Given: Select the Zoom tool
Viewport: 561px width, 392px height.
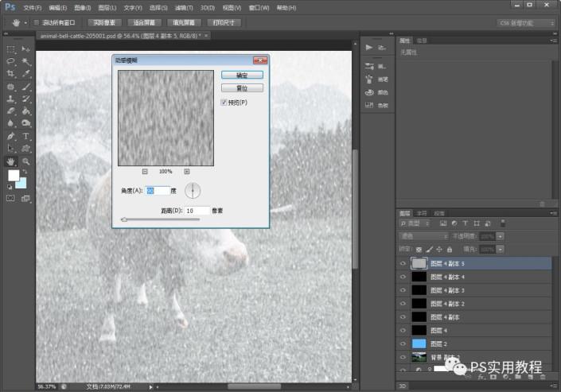Looking at the screenshot, I should (25, 161).
